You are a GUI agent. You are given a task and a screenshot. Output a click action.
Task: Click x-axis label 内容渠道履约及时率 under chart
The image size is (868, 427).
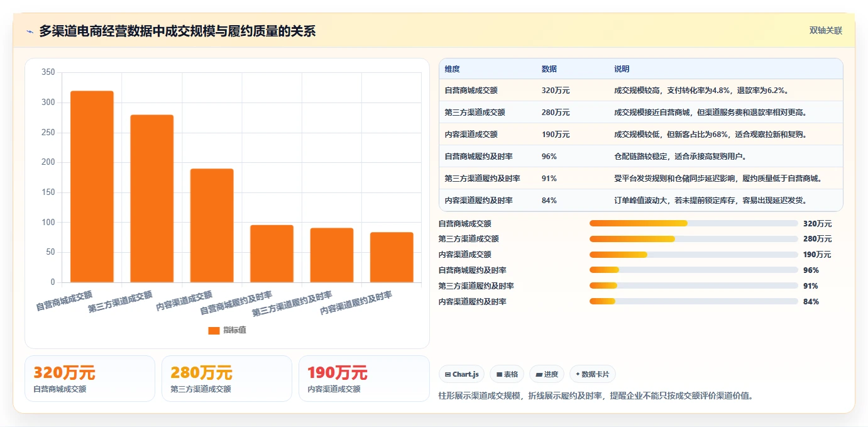pos(356,303)
